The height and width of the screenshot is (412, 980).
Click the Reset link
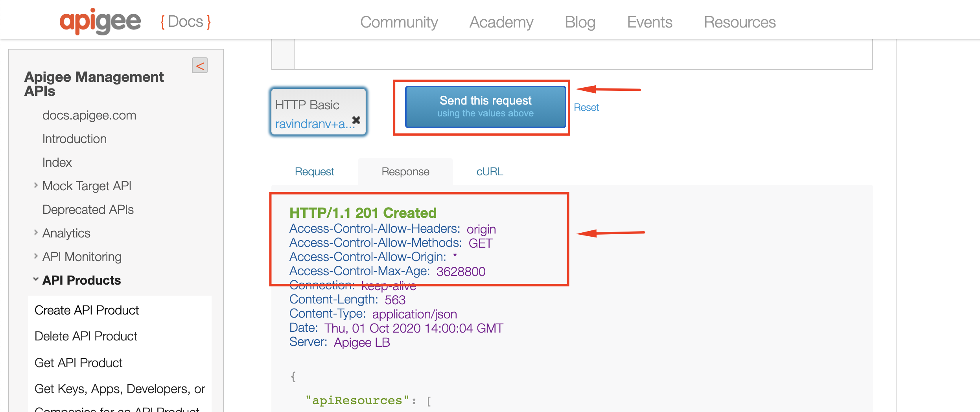(586, 107)
